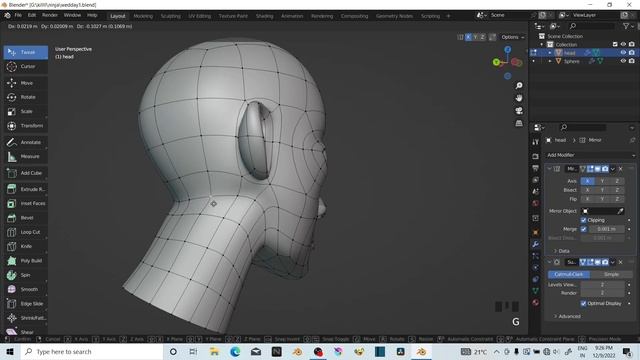Pick the Annotate tool
This screenshot has width=640, height=360.
[x=26, y=142]
